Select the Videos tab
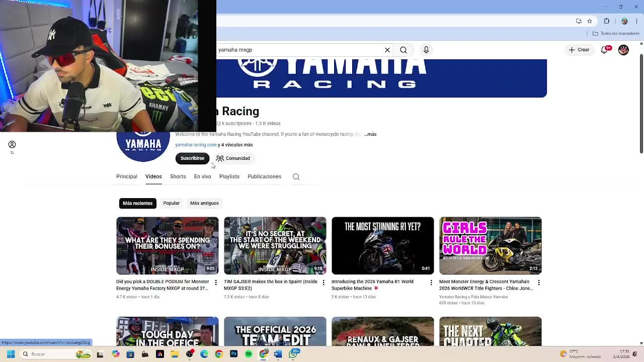 [153, 176]
